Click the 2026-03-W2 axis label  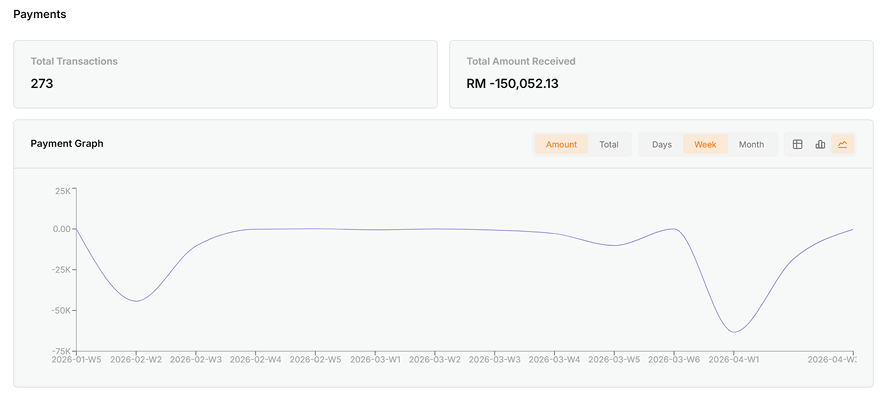click(x=434, y=359)
